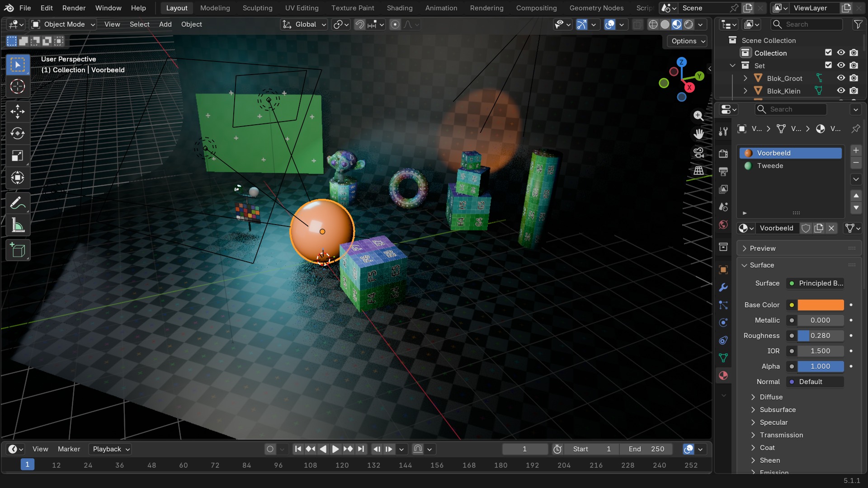Open Object Mode dropdown
The height and width of the screenshot is (488, 868).
pos(63,24)
